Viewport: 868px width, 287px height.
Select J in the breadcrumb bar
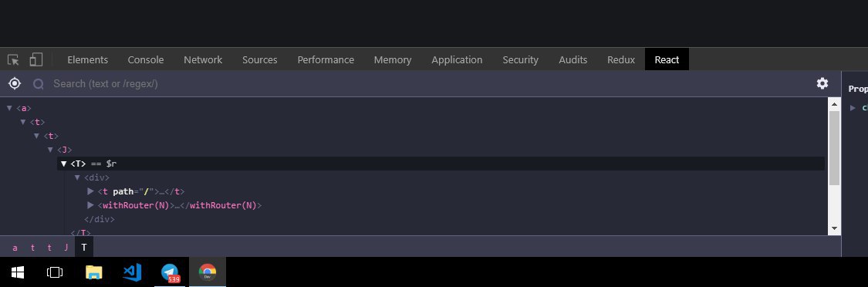click(66, 247)
